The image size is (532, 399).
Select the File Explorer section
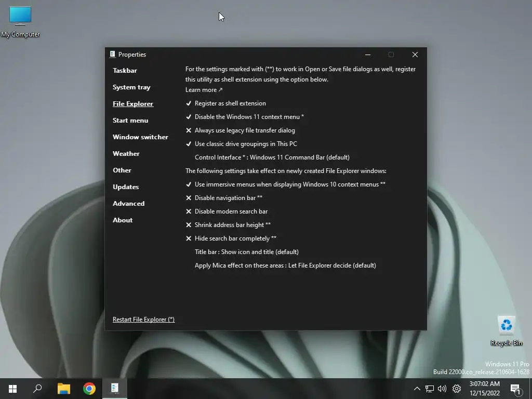133,104
